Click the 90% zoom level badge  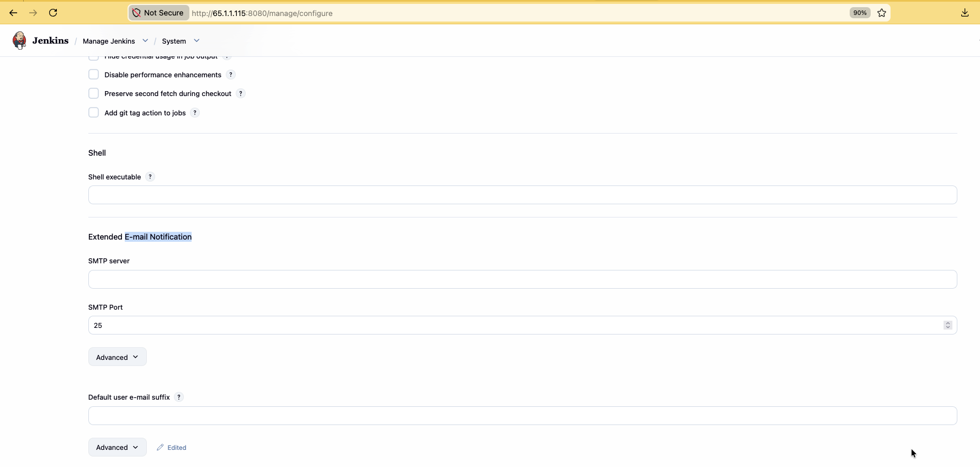(860, 13)
